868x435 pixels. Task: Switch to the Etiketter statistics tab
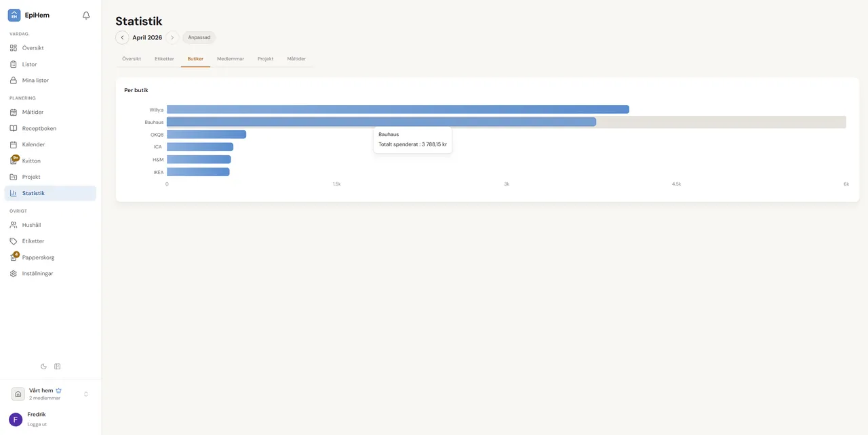pos(164,59)
